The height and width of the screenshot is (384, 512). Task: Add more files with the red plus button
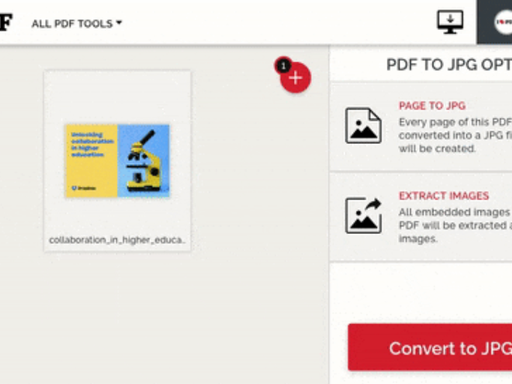(x=295, y=77)
